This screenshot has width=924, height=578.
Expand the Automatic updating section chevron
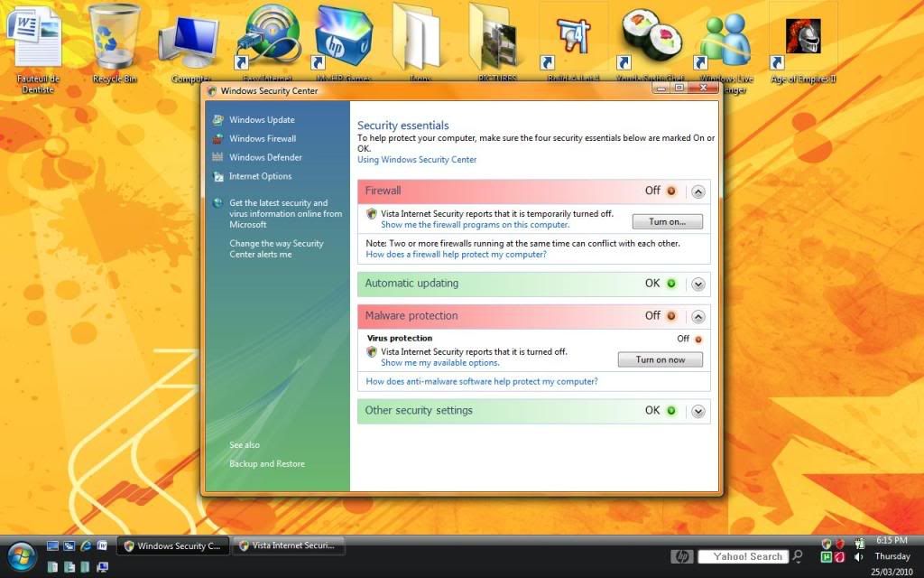click(x=698, y=284)
